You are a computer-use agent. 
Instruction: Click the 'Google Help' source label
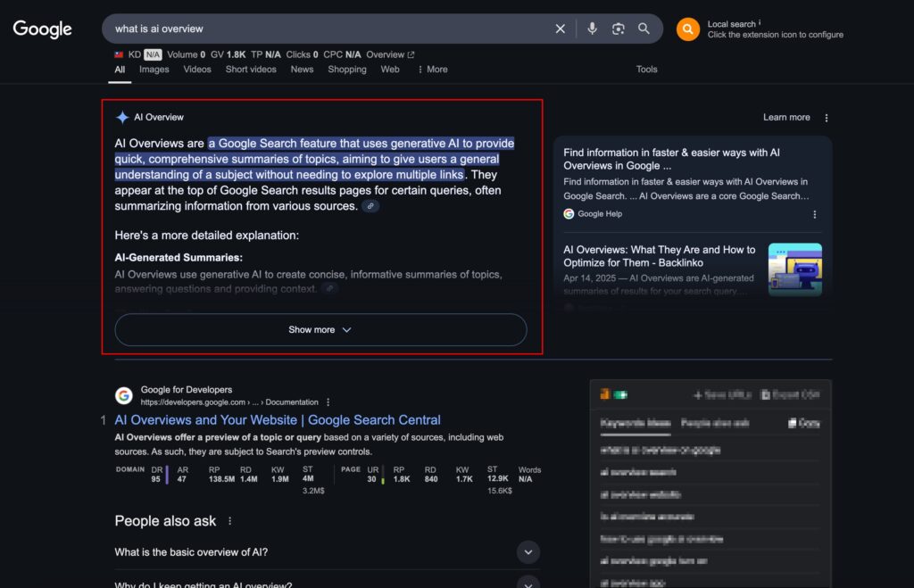coord(600,214)
